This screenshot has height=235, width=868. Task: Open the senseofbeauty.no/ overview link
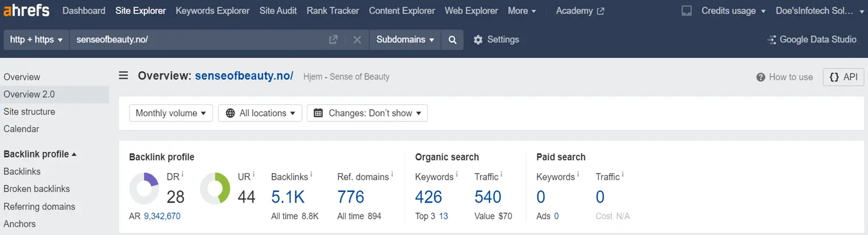click(244, 75)
